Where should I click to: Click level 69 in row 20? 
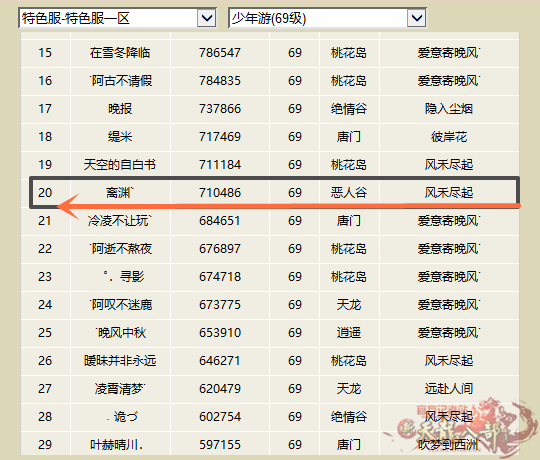(295, 192)
